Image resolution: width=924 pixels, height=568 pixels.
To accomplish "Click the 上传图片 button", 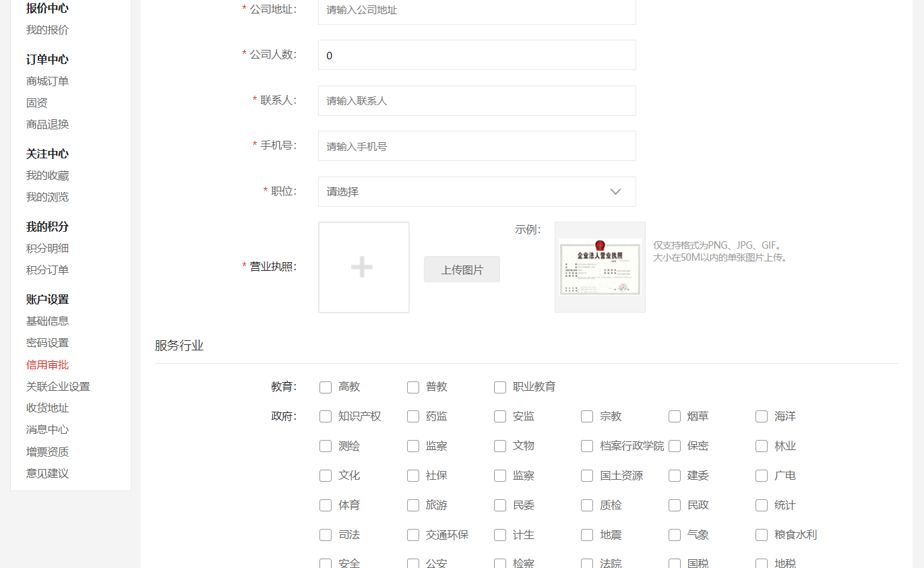I will tap(462, 270).
